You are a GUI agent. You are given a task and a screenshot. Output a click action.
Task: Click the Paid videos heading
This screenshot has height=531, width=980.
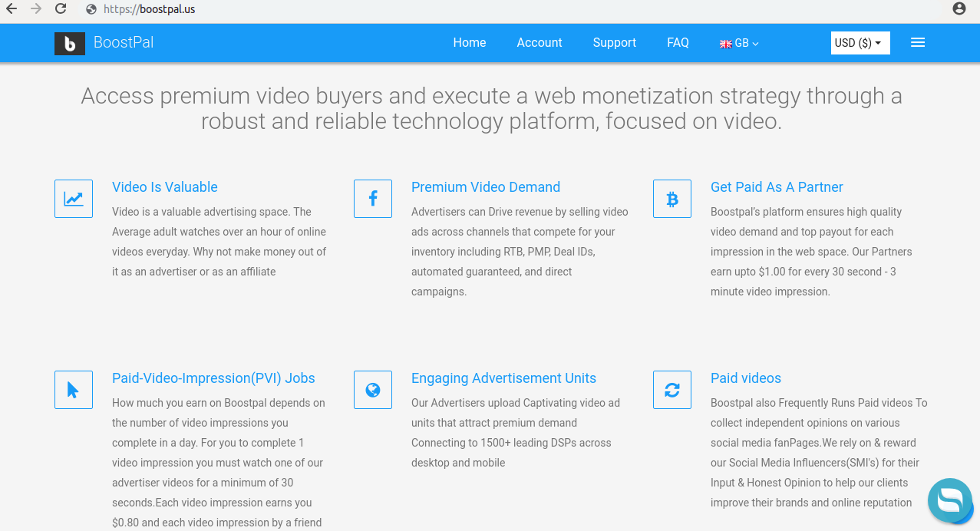click(x=746, y=378)
